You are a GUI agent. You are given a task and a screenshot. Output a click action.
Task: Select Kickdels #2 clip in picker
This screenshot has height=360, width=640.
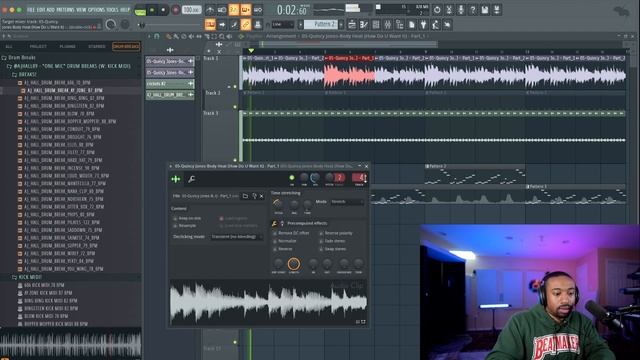[x=170, y=84]
